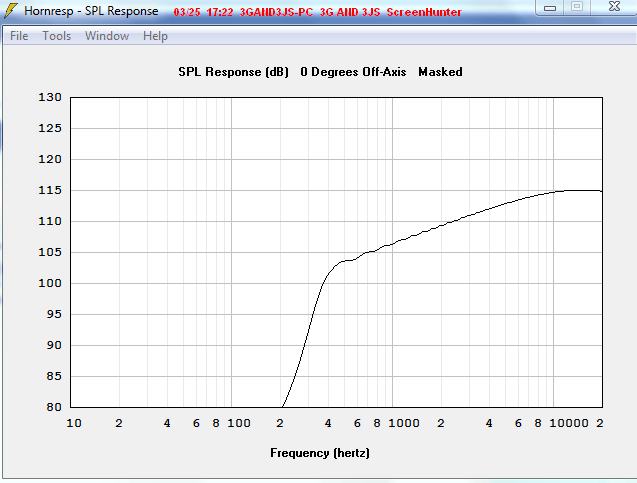Viewport: 637px width, 483px height.
Task: Click the Hornresp lightning bolt title icon
Action: coord(10,11)
